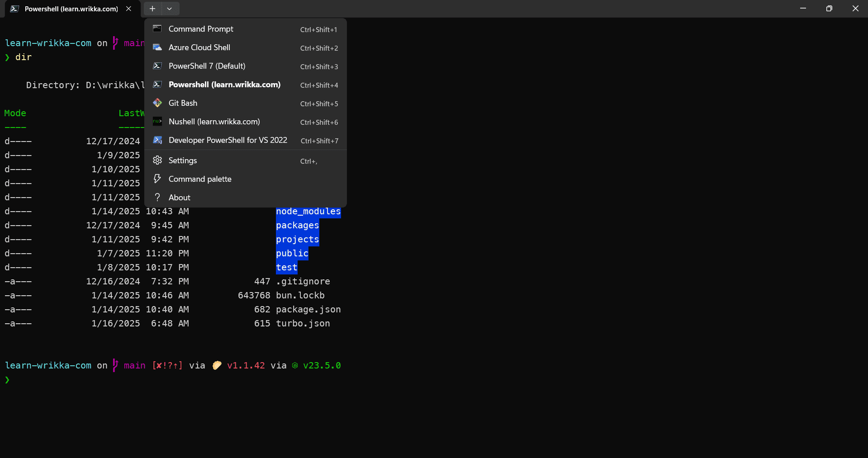The width and height of the screenshot is (868, 458).
Task: Click the Azure Cloud Shell icon
Action: click(x=157, y=47)
